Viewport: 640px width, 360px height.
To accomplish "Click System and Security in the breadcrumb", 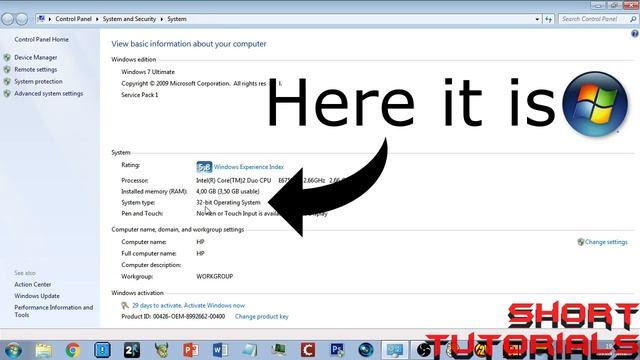I will tap(129, 19).
